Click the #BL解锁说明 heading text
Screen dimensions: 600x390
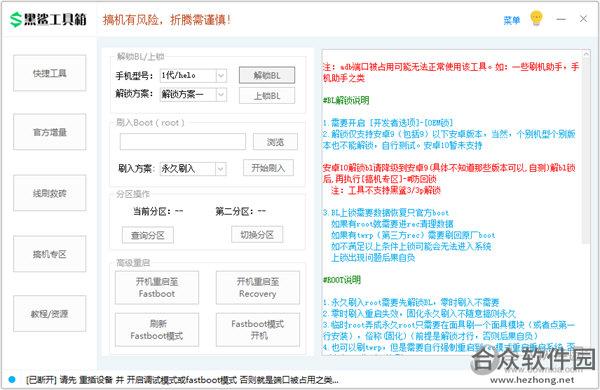(x=346, y=100)
